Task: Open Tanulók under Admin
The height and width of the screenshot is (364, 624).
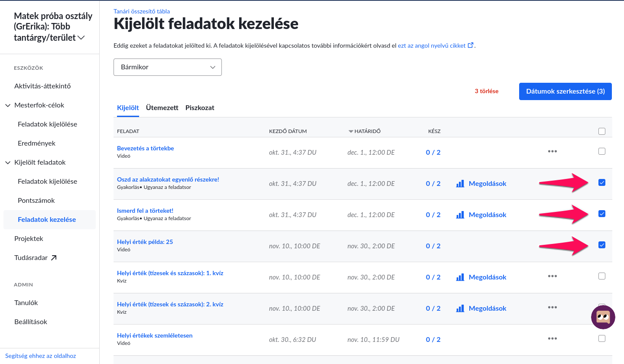Action: click(x=26, y=303)
